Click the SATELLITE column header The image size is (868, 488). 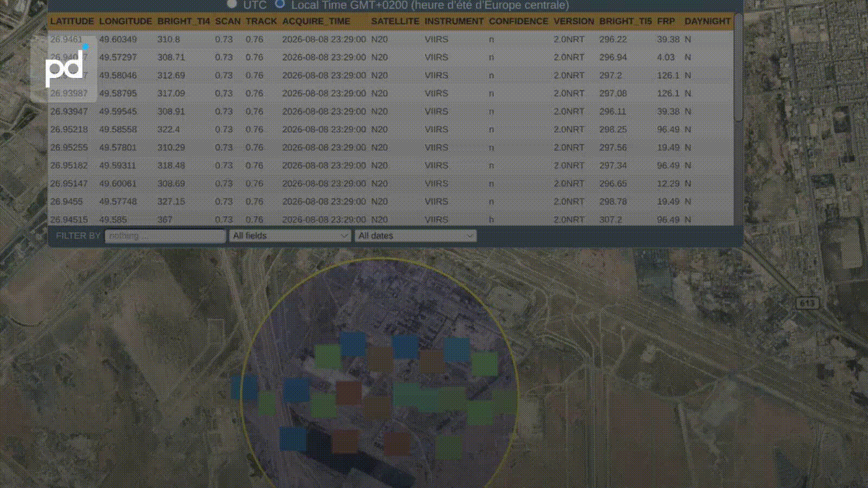click(x=395, y=21)
